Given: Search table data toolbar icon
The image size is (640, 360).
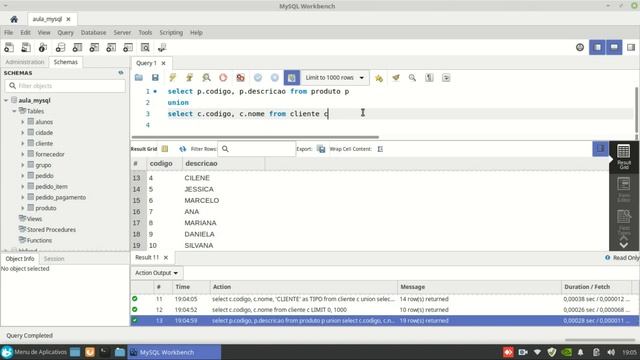Looking at the screenshot, I should [x=145, y=47].
